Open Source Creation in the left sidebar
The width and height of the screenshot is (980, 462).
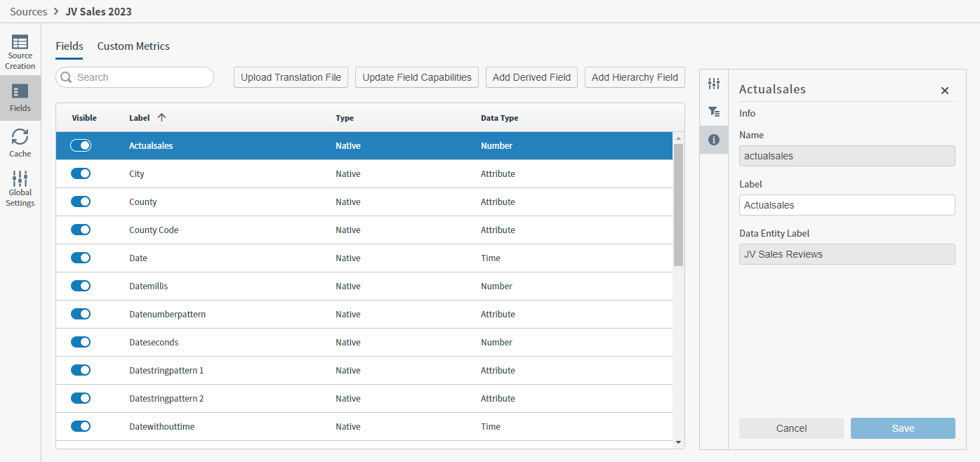pos(20,51)
